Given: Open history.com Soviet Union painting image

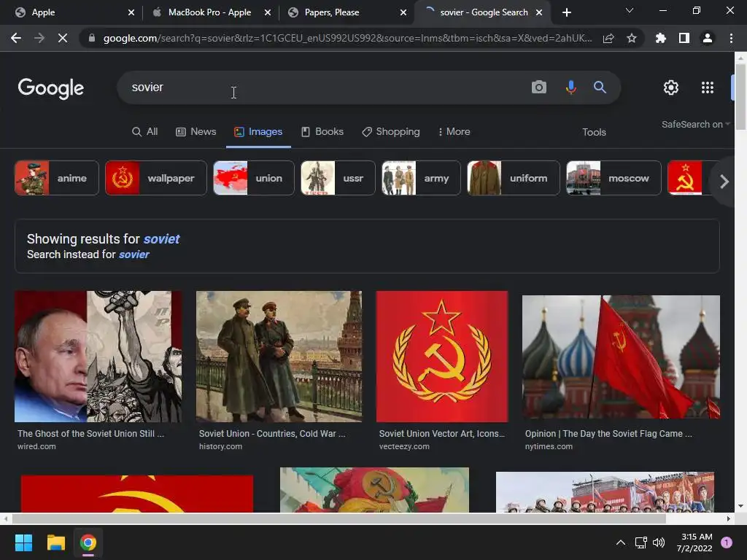Looking at the screenshot, I should [279, 356].
